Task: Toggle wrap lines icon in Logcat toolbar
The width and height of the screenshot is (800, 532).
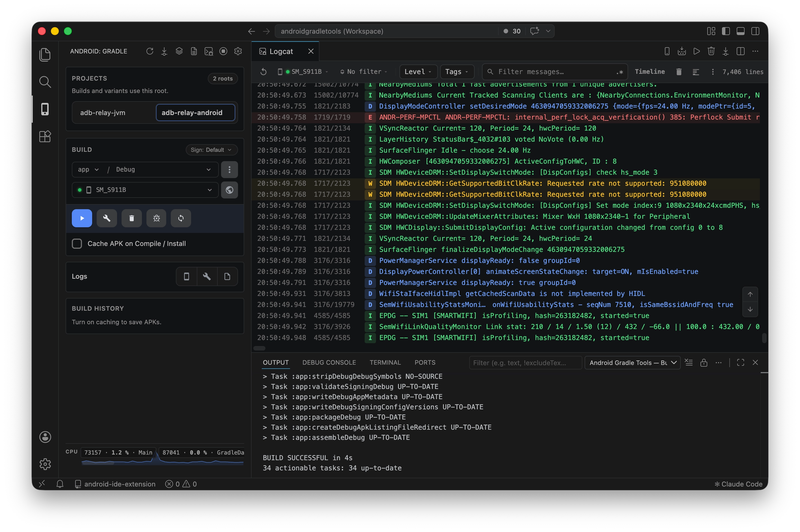Action: tap(695, 72)
